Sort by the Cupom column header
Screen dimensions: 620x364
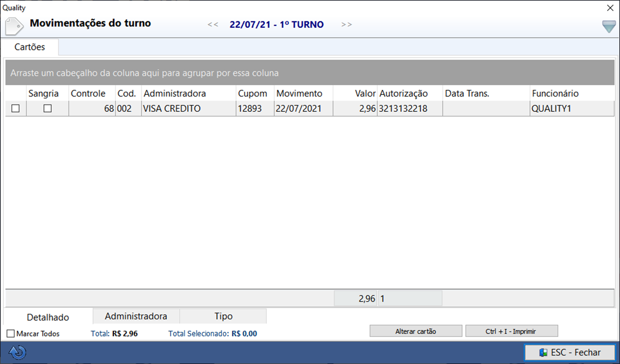(x=255, y=94)
